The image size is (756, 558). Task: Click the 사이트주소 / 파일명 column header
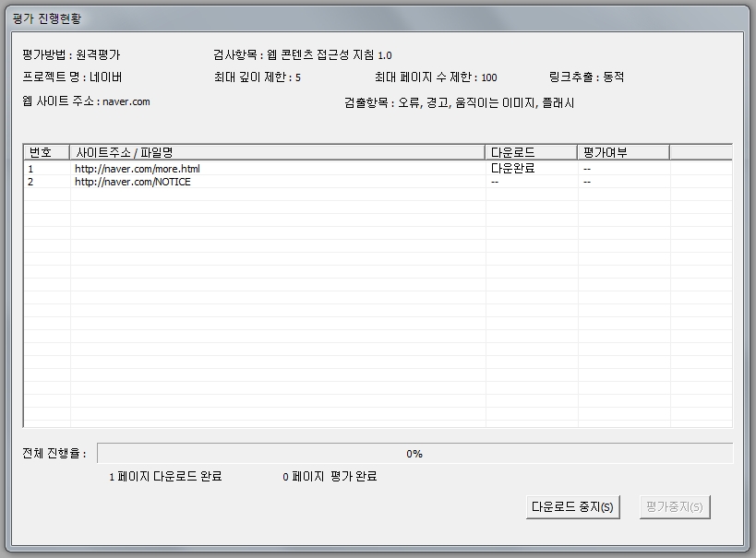[277, 152]
